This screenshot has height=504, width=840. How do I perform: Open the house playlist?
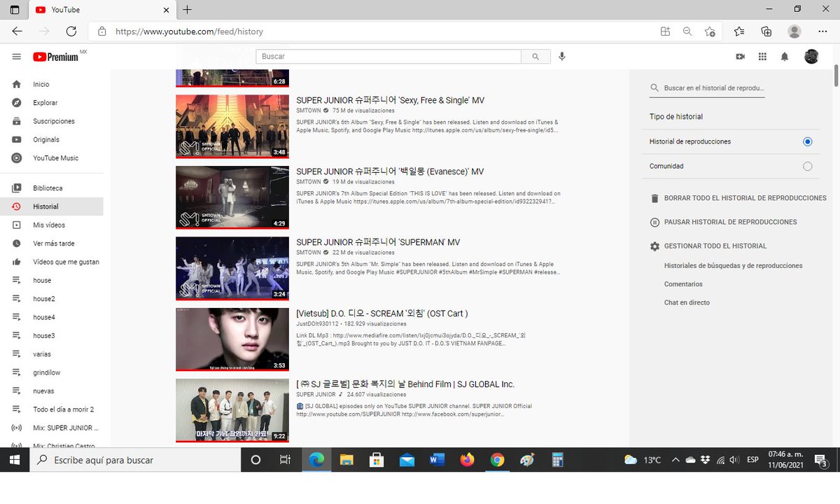pyautogui.click(x=52, y=281)
